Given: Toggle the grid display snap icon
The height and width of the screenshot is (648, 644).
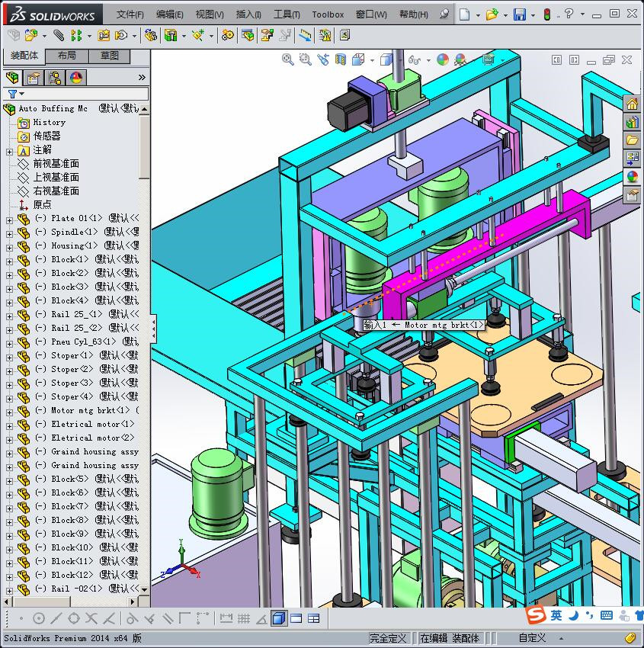Looking at the screenshot, I should point(244,618).
